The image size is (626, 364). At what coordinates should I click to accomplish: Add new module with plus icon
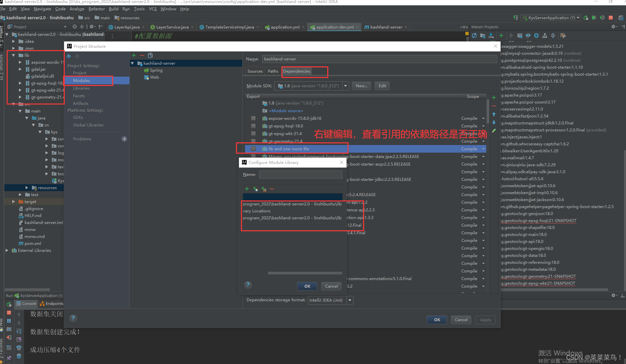(x=134, y=55)
